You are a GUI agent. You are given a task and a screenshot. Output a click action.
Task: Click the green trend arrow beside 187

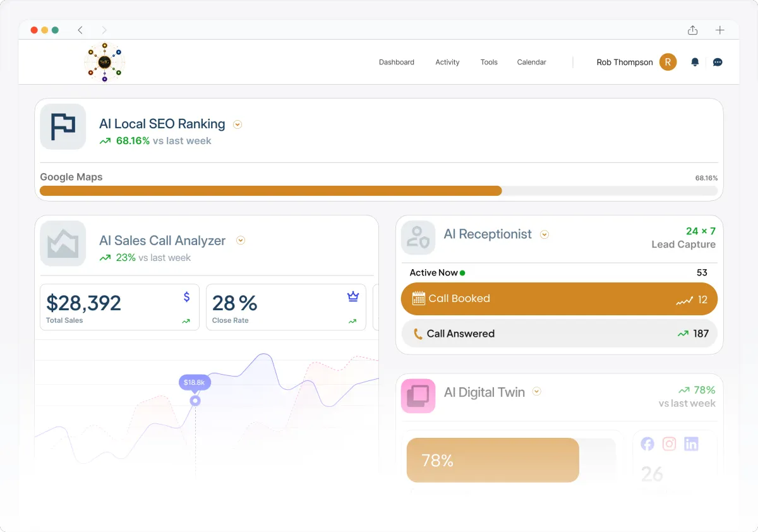pyautogui.click(x=683, y=334)
